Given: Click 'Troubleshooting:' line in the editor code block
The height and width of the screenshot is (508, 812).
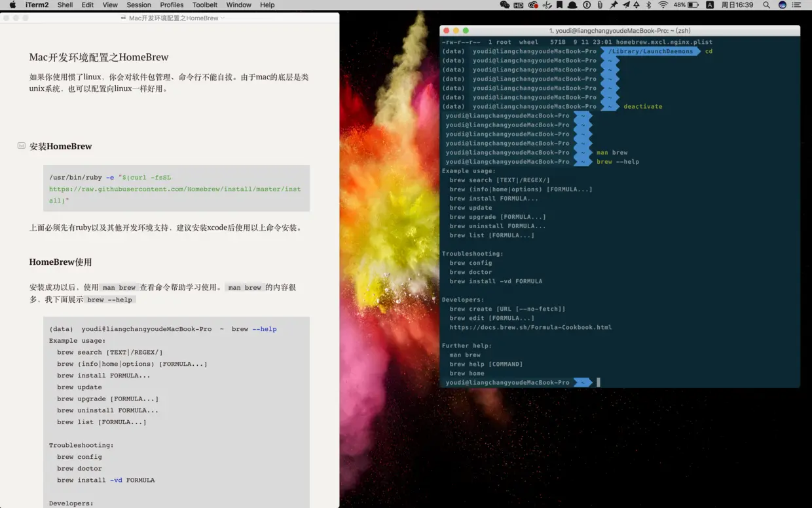Looking at the screenshot, I should coord(81,445).
